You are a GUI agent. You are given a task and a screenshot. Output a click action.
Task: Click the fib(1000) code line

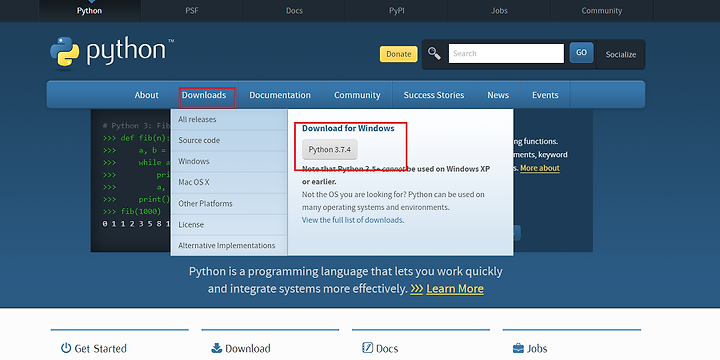pyautogui.click(x=132, y=211)
